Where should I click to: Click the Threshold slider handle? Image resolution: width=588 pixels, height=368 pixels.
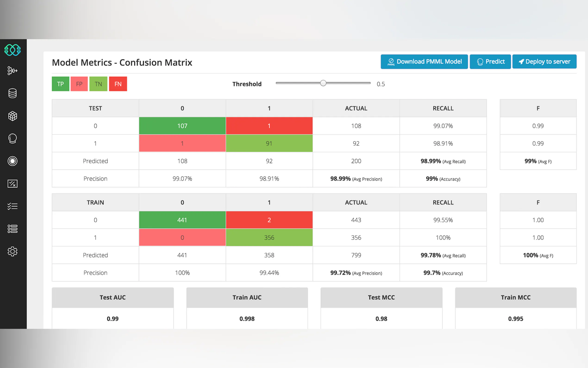tap(323, 83)
